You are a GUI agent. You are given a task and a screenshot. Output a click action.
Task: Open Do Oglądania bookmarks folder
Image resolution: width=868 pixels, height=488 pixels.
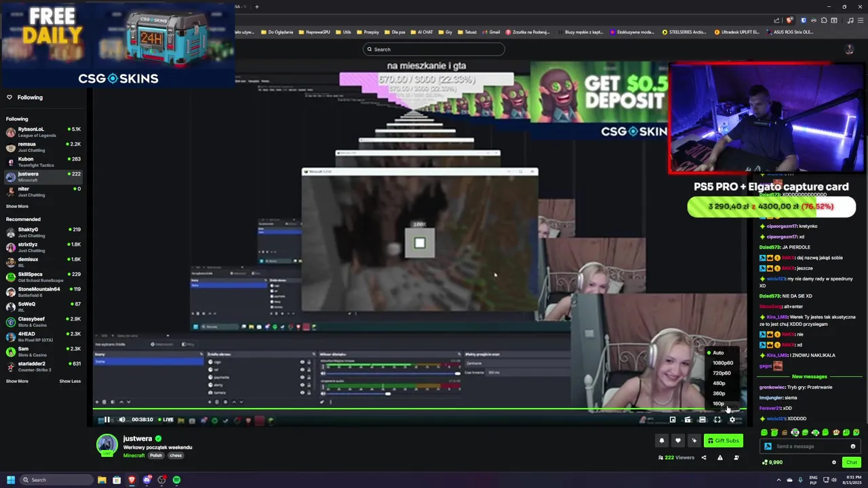tap(277, 32)
